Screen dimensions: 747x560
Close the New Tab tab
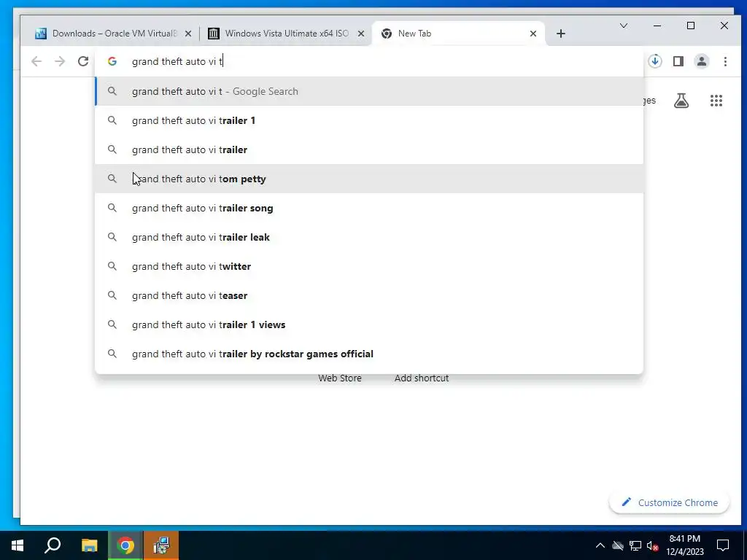[533, 34]
